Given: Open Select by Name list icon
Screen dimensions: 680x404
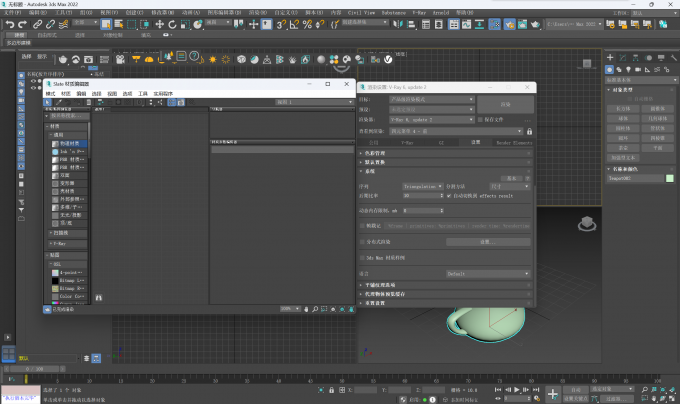Looking at the screenshot, I should click(118, 24).
